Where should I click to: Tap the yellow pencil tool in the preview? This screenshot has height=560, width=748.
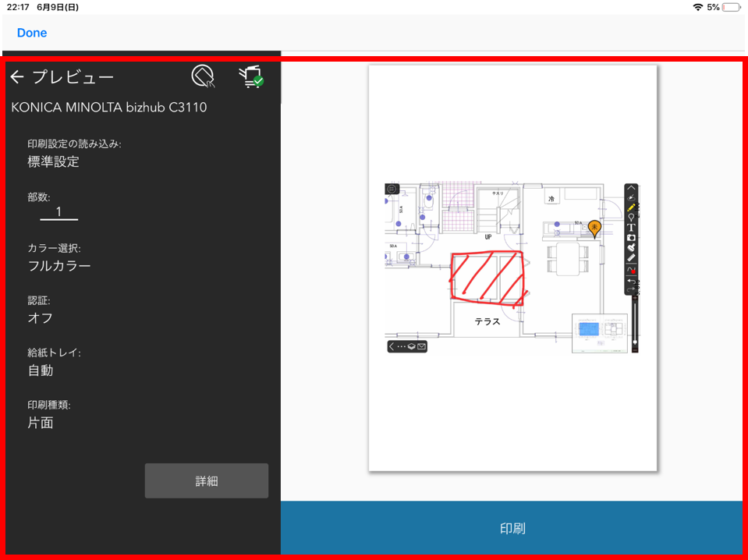pos(631,208)
